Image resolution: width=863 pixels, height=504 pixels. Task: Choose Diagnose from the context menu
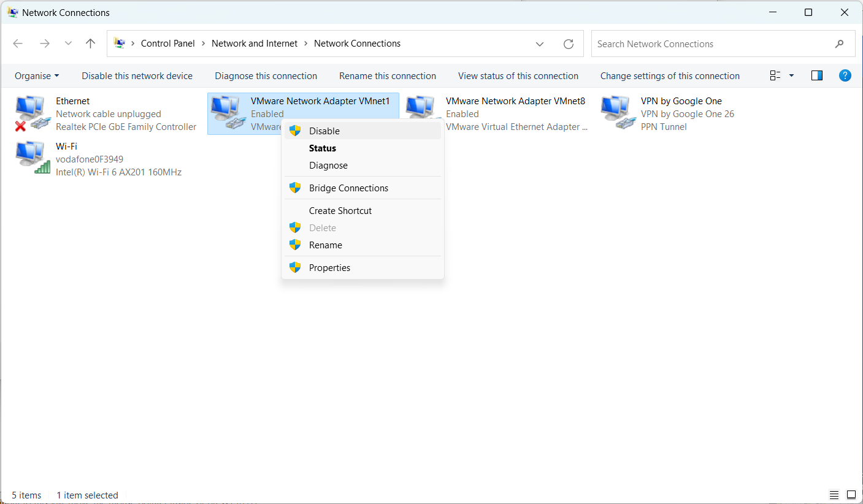point(362,165)
